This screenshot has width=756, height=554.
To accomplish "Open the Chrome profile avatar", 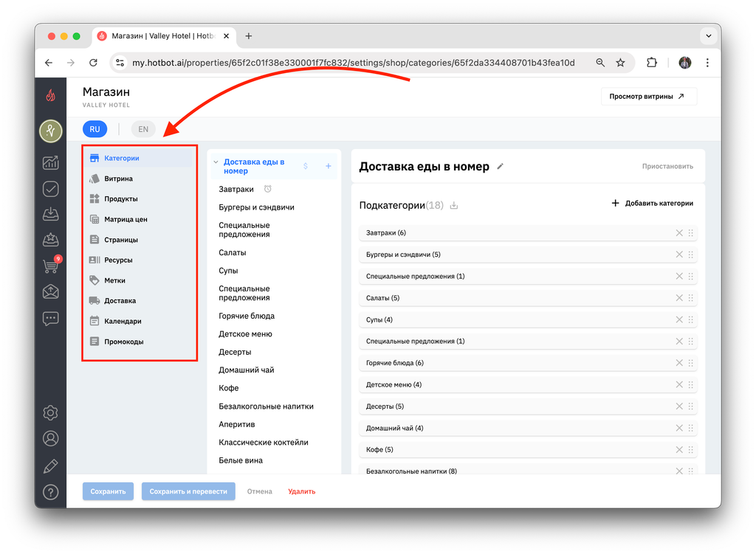I will click(684, 63).
